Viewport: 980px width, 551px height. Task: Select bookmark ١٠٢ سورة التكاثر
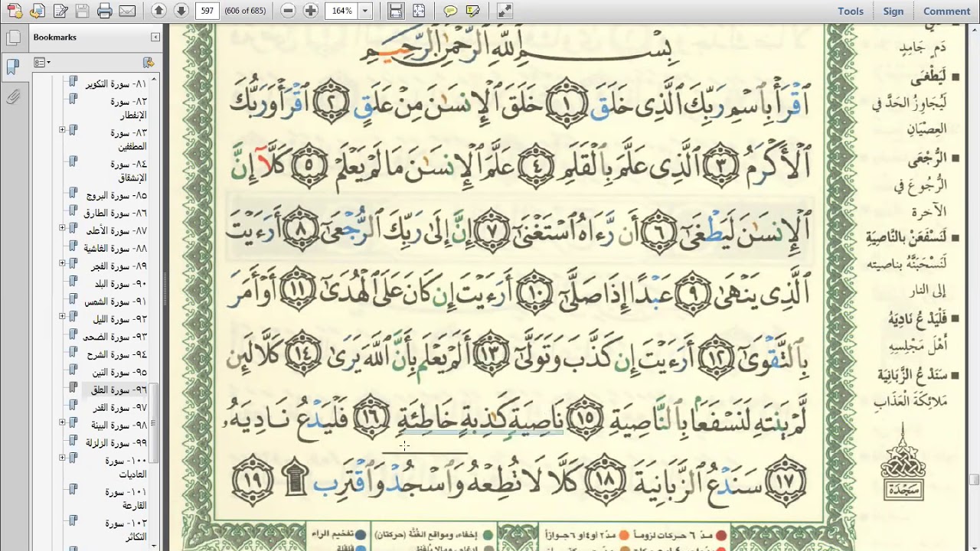(x=126, y=530)
